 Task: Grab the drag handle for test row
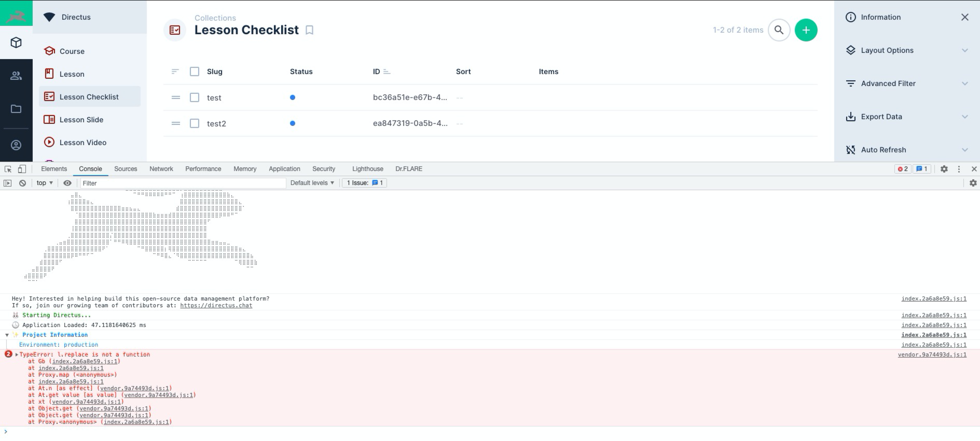pyautogui.click(x=176, y=97)
